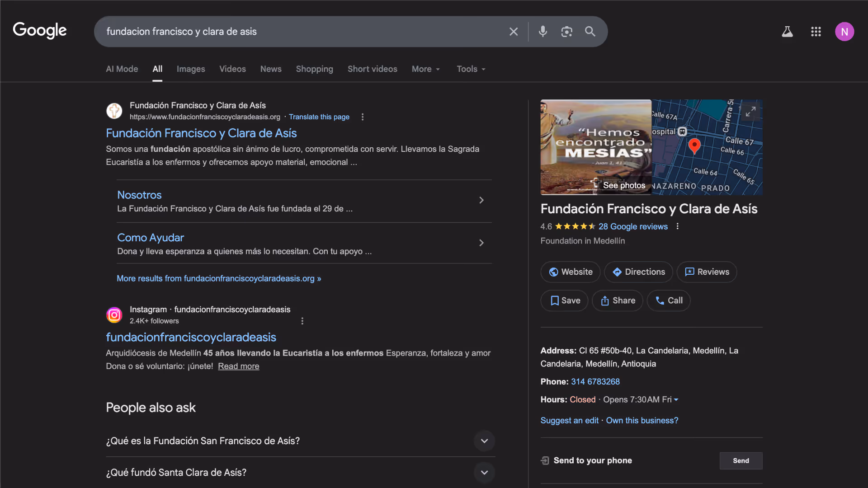Click the Share button

point(618,301)
